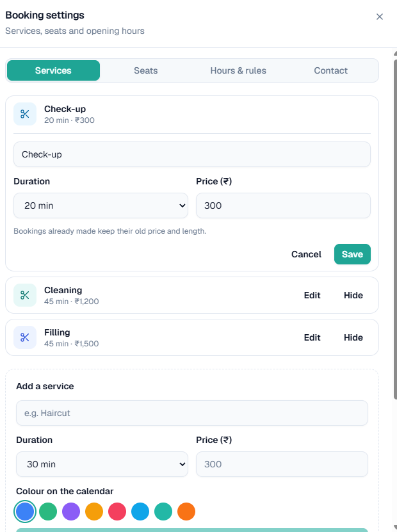Select the blue calendar colour
The width and height of the screenshot is (397, 532).
tap(25, 512)
